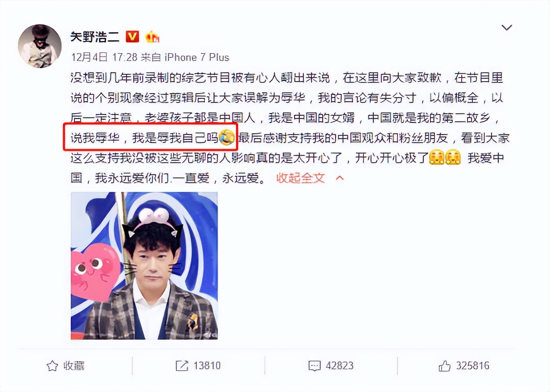Click the iPhone 7 Plus source link

pyautogui.click(x=197, y=57)
